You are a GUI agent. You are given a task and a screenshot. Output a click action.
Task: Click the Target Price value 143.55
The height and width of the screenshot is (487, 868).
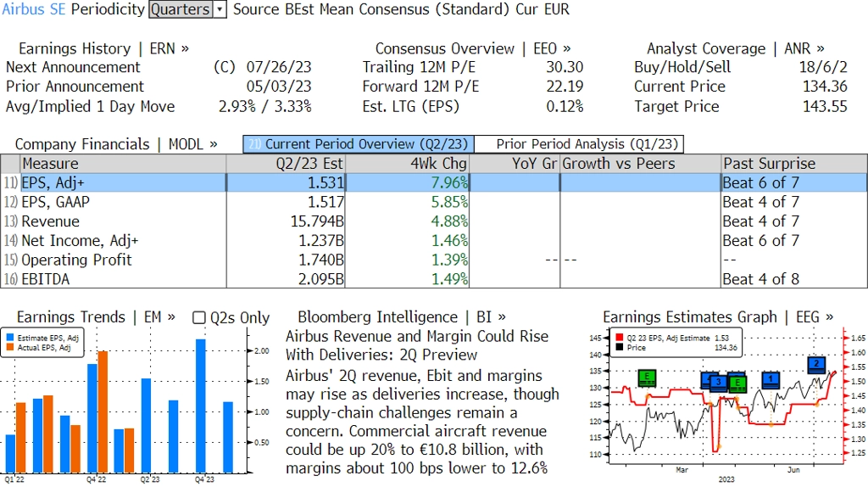(x=825, y=107)
